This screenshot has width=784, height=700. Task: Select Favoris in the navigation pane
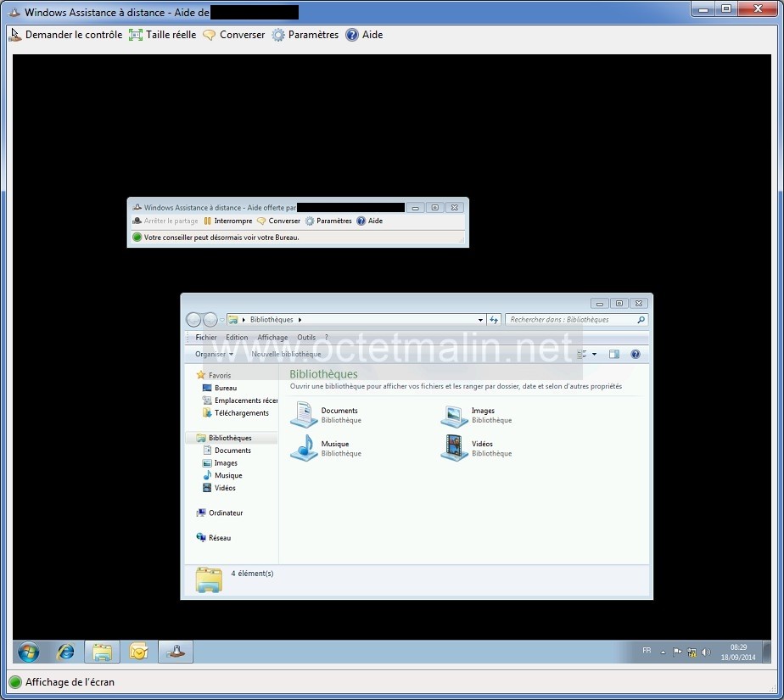[x=214, y=375]
